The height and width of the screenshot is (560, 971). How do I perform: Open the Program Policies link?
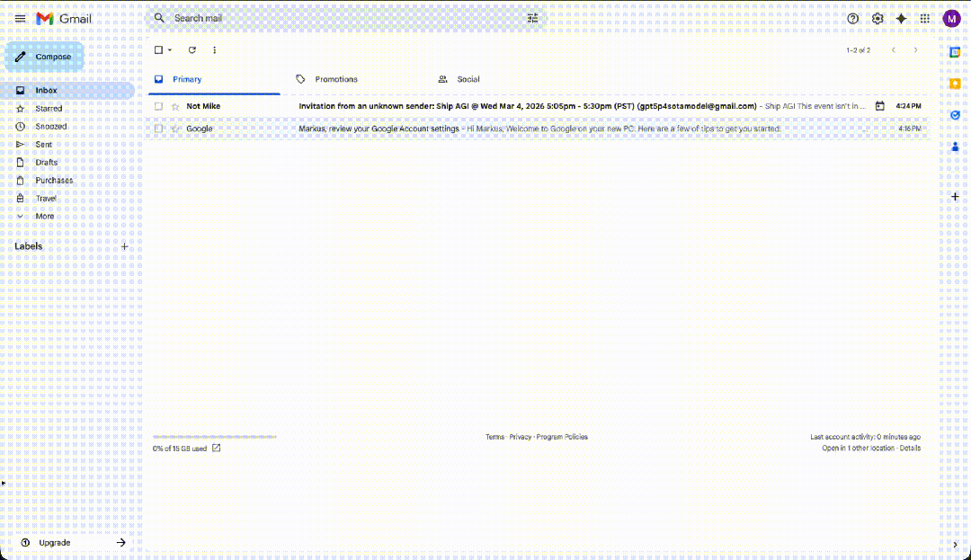pos(562,437)
